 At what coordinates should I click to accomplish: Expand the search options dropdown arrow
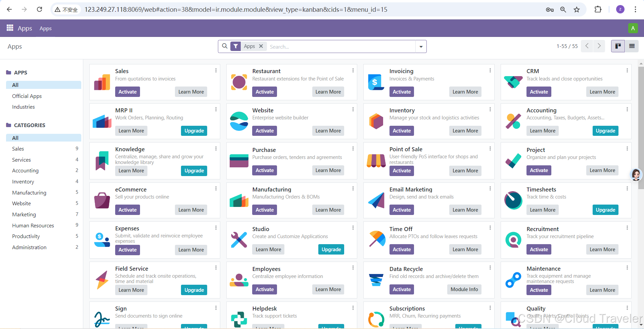pos(421,47)
